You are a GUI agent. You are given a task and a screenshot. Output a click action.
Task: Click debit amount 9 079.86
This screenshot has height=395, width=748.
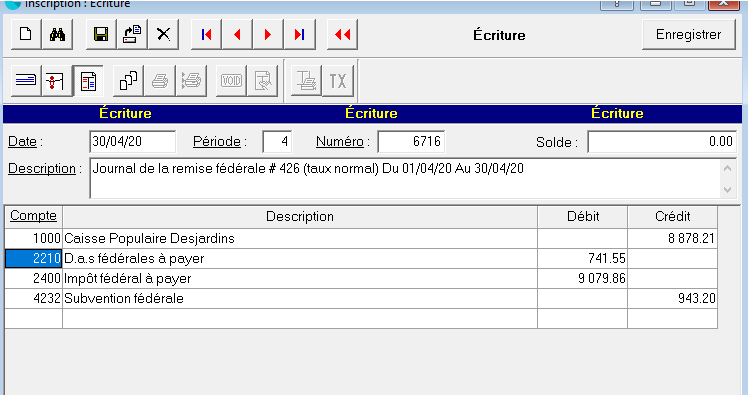(582, 278)
